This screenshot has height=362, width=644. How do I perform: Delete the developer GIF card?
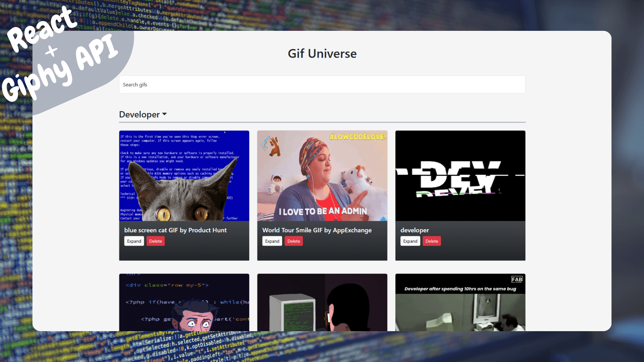click(x=432, y=241)
